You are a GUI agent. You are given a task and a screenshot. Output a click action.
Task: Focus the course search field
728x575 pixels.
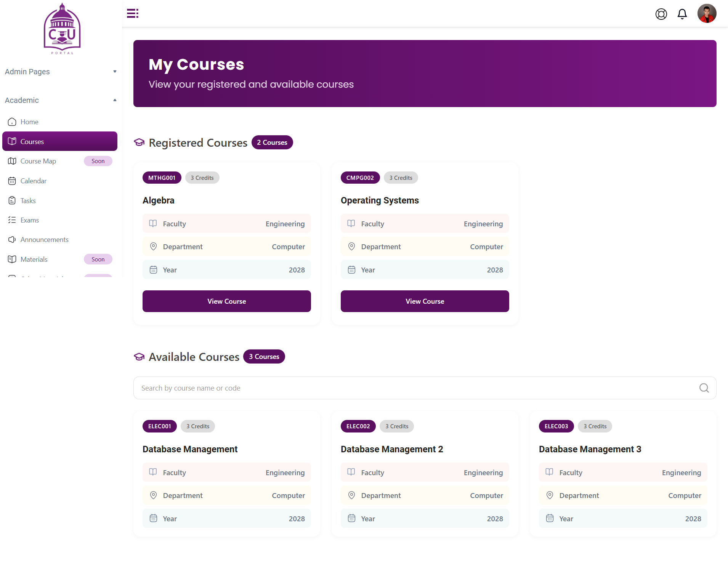(415, 388)
